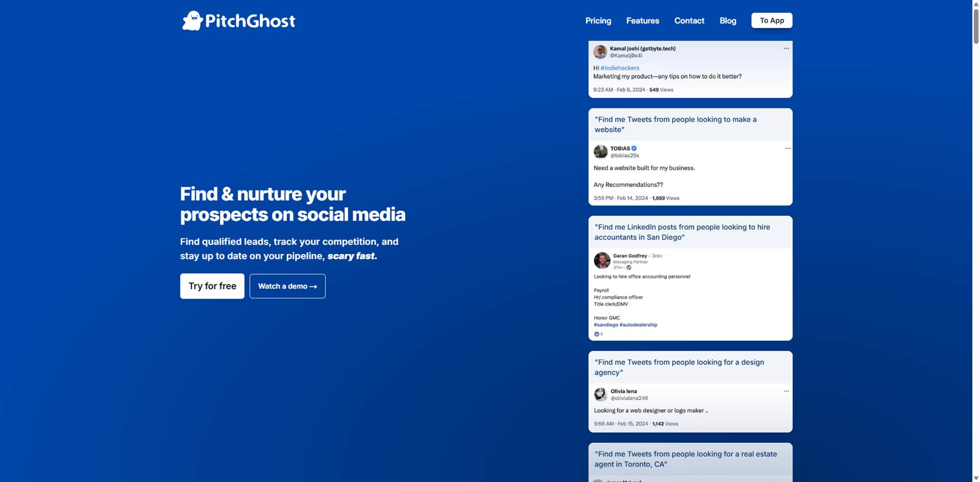This screenshot has width=980, height=482.
Task: Click the #autodealership hashtag
Action: point(638,325)
